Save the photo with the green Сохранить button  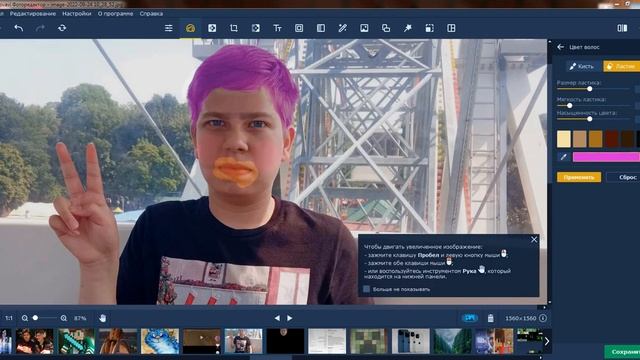[622, 352]
